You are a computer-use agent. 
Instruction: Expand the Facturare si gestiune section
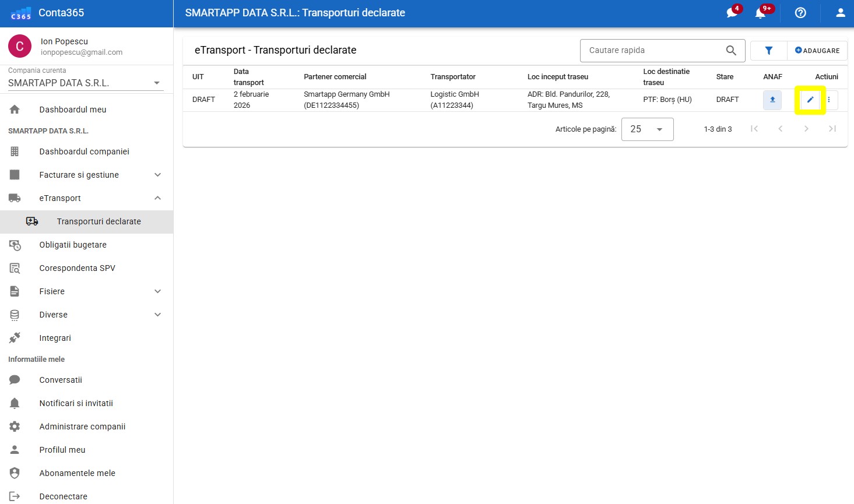tap(157, 175)
